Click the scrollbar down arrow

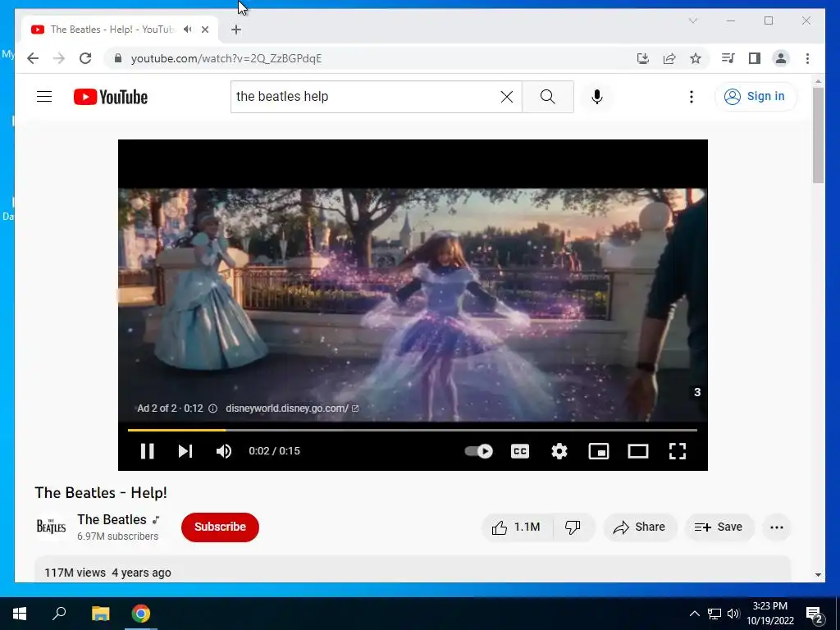[x=818, y=575]
